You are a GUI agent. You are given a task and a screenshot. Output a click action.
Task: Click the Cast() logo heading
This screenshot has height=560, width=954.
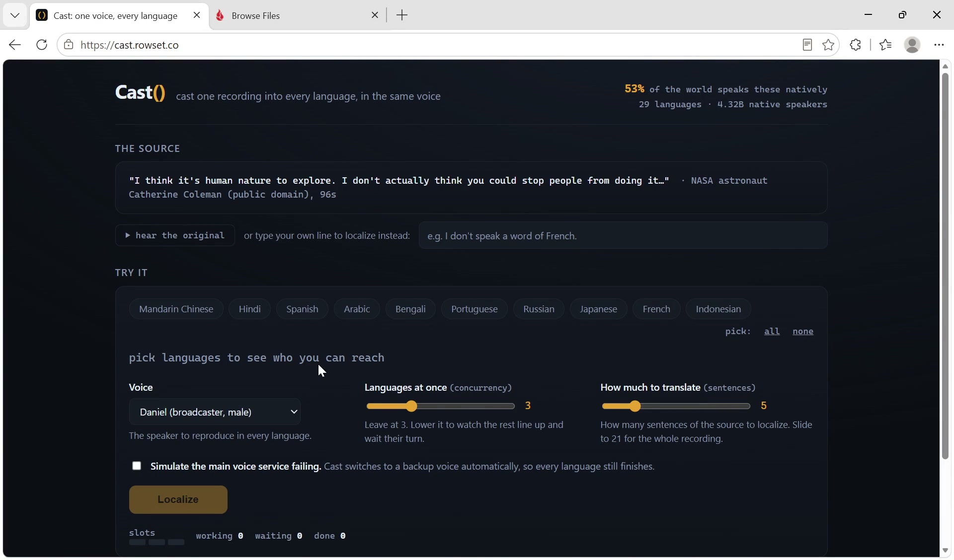[x=140, y=92]
